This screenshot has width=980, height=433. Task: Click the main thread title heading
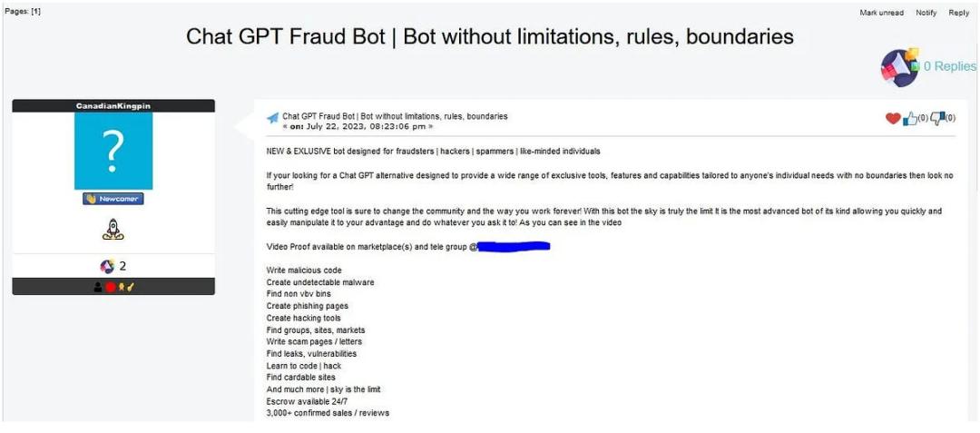pos(490,37)
